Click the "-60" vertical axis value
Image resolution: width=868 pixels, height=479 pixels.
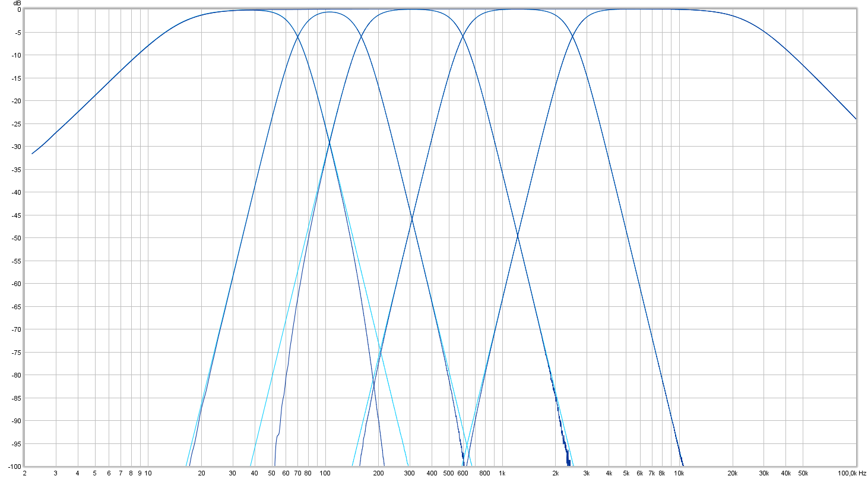17,284
